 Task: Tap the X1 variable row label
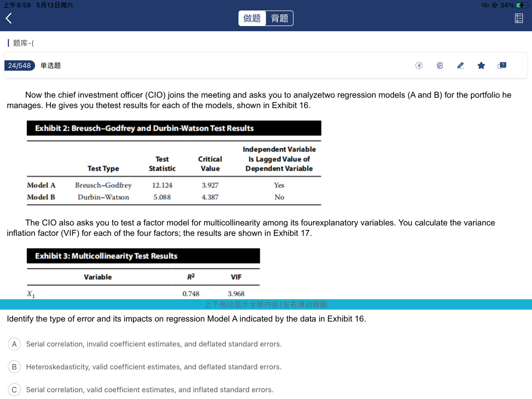(31, 294)
